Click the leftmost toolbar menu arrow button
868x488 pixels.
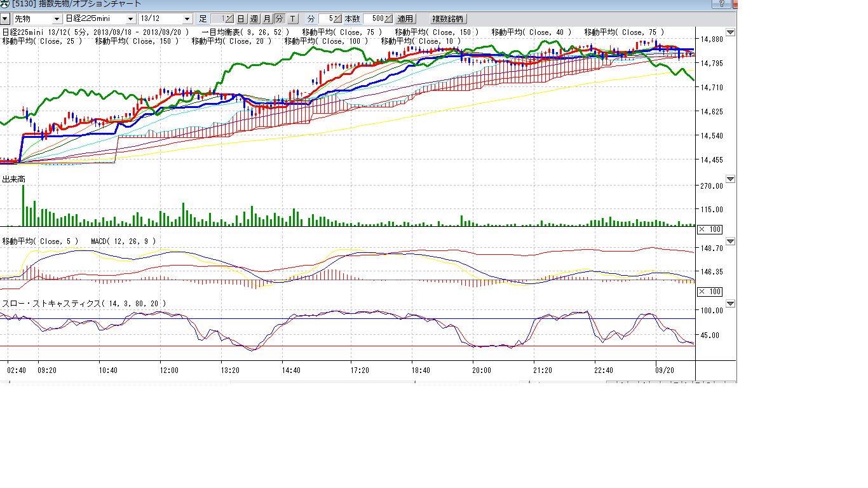pyautogui.click(x=5, y=19)
